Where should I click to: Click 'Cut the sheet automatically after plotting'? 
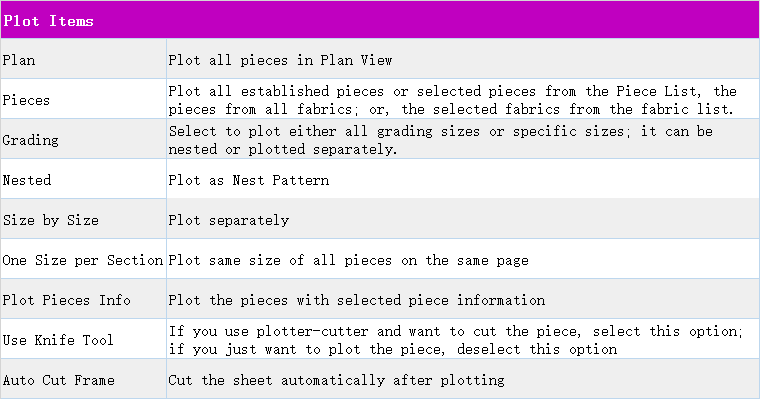pyautogui.click(x=336, y=380)
